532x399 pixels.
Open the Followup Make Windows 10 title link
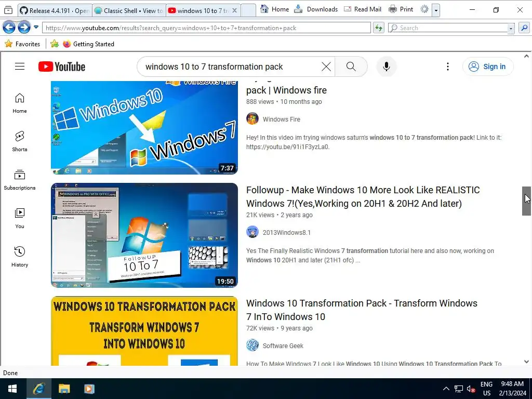[x=363, y=197]
